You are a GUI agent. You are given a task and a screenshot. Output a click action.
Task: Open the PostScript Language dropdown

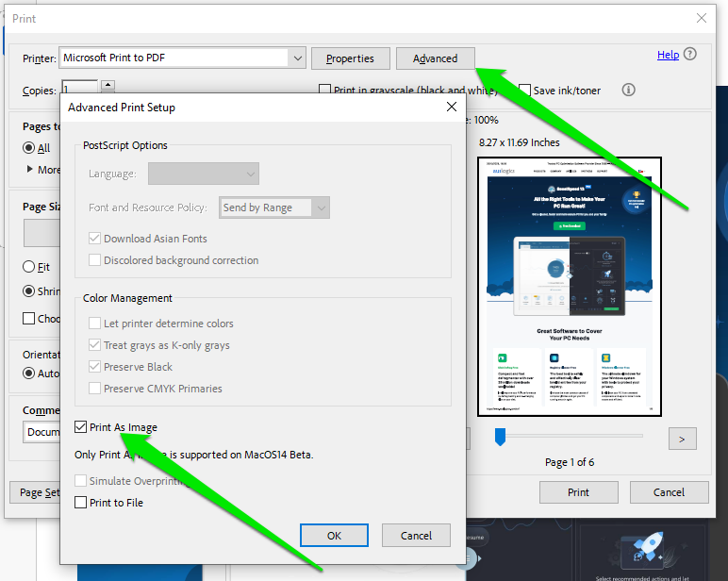(x=204, y=174)
